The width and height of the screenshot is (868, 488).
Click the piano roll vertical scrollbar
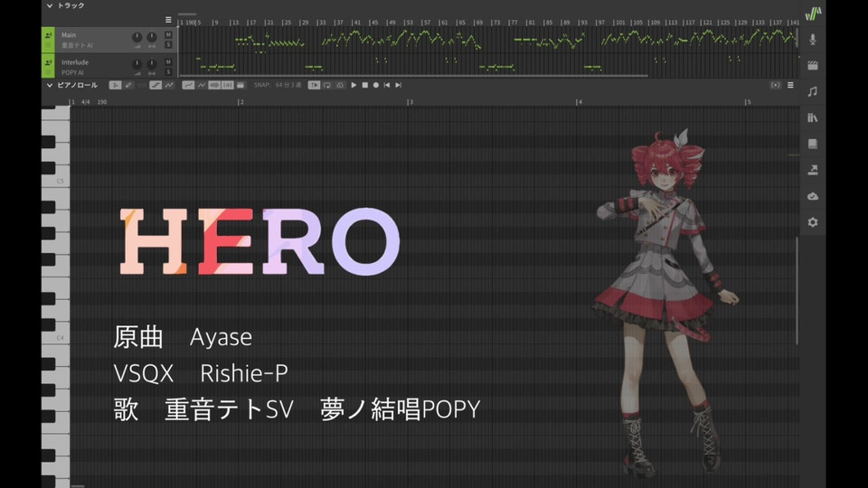797,290
